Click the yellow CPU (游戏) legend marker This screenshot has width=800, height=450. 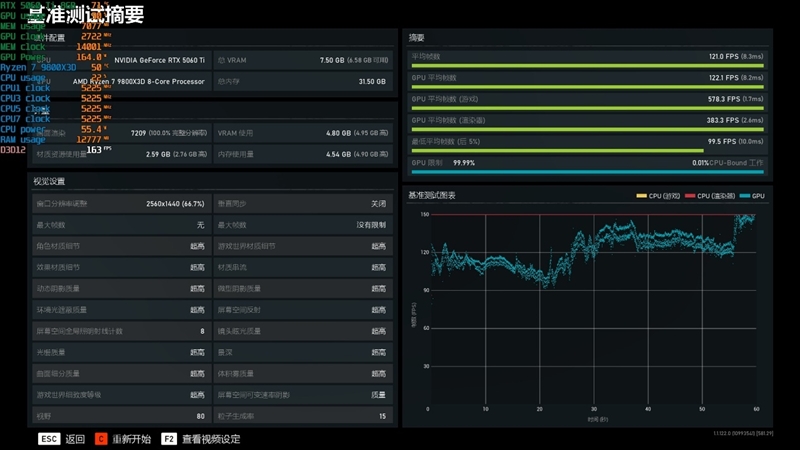tap(642, 196)
